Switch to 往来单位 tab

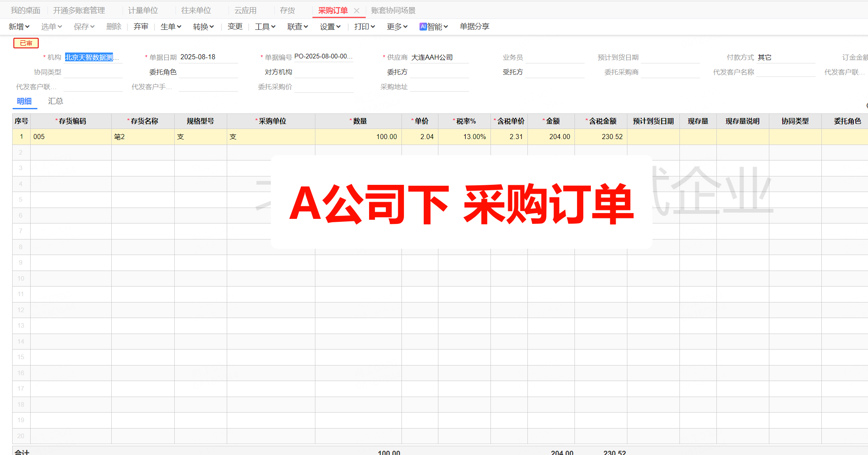tap(196, 11)
